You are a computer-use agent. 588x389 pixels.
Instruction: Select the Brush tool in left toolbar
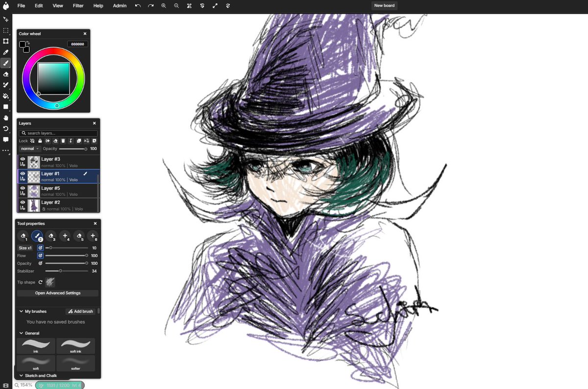(6, 63)
